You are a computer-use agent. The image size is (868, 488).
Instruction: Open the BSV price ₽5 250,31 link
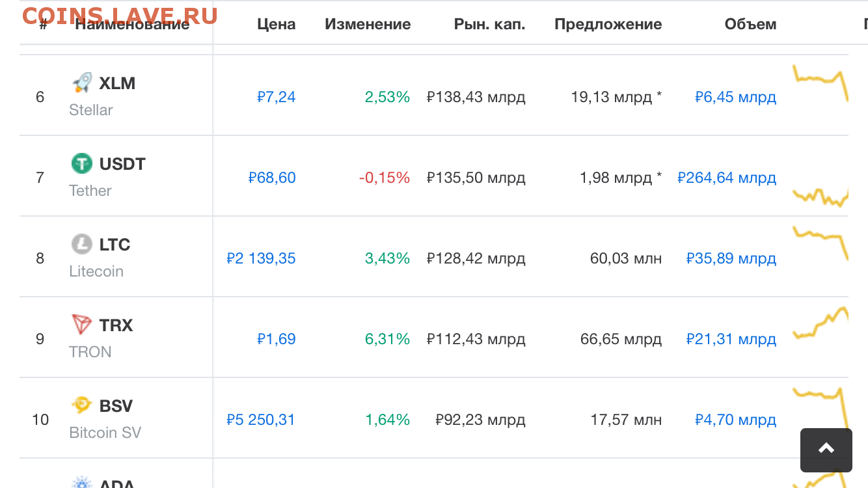click(x=261, y=420)
